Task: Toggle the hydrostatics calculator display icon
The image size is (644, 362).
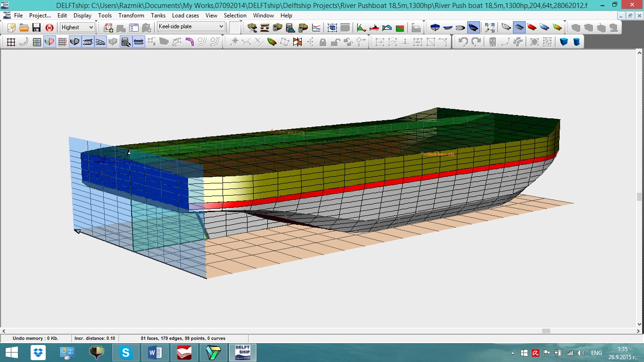Action: tap(125, 42)
